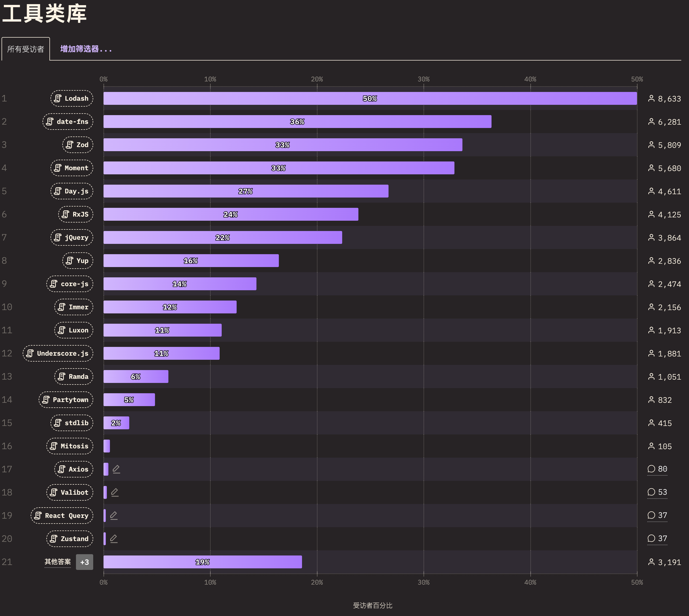The image size is (689, 616).
Task: Click the 受访者百分比 axis caption
Action: click(x=373, y=605)
